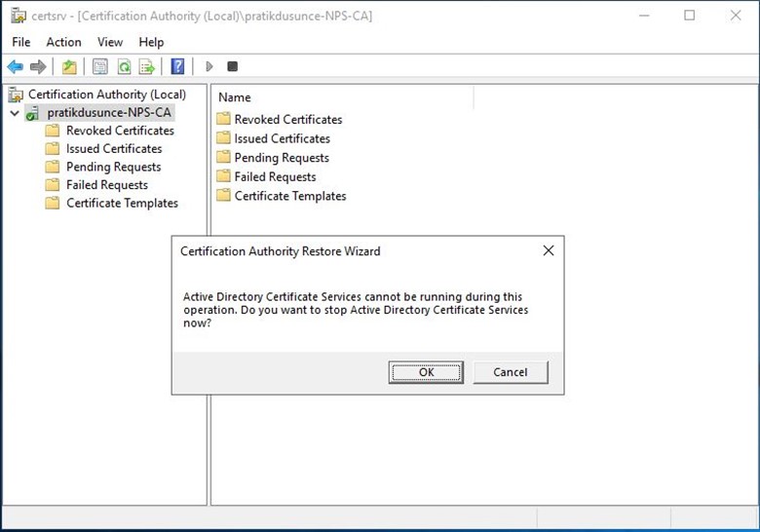This screenshot has height=532, width=760.
Task: Click the certsrv title bar app icon
Action: pos(19,16)
